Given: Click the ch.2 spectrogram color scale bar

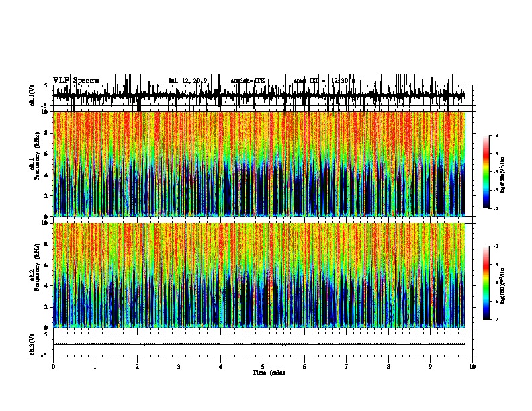Looking at the screenshot, I should pos(486,283).
